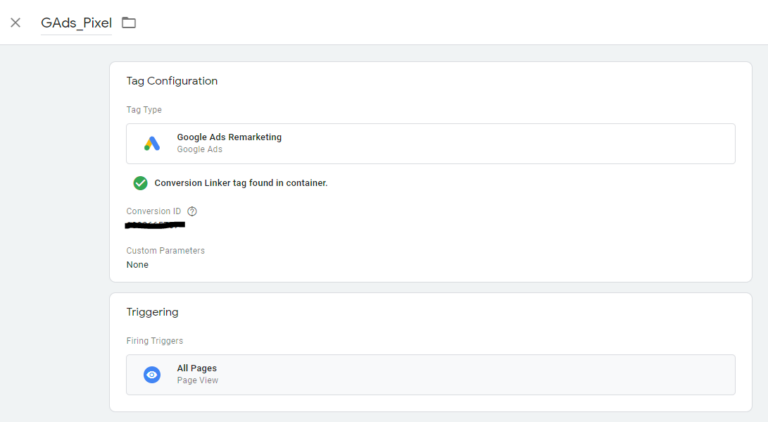
Task: Click the Conversion Linker tag found message
Action: (x=241, y=183)
